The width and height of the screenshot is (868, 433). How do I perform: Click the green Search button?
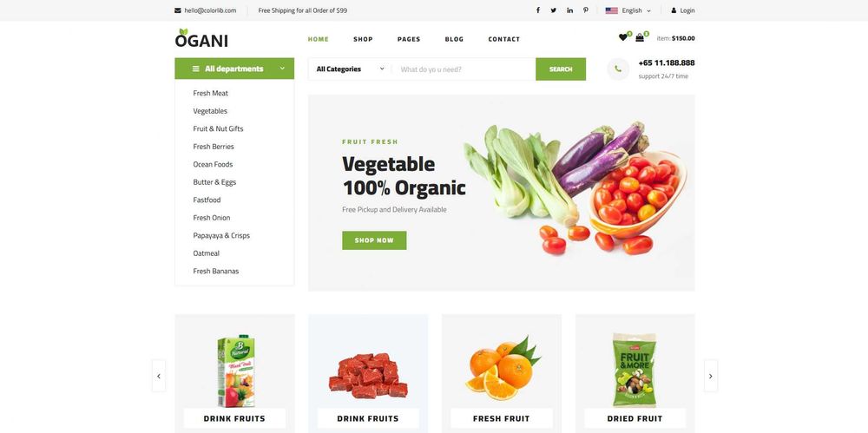point(561,69)
